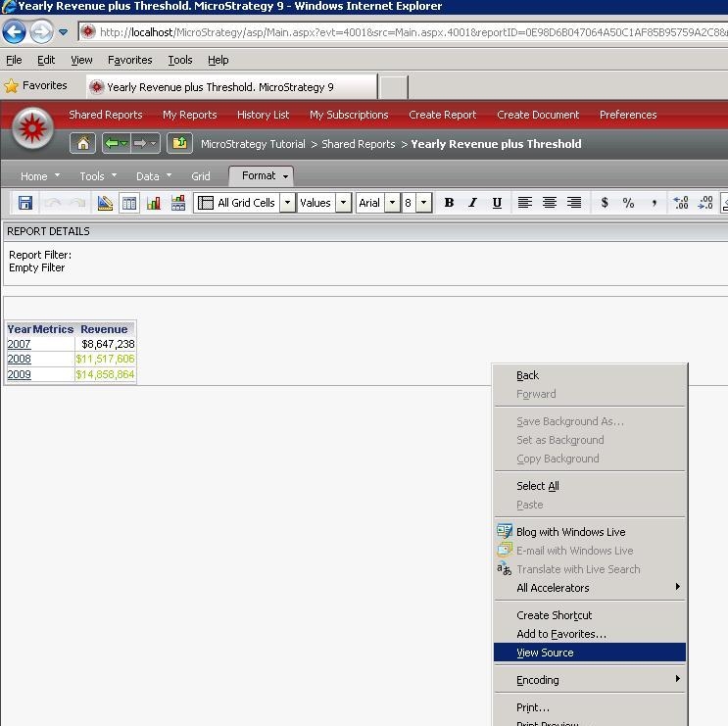Viewport: 728px width, 726px height.
Task: Toggle Underline formatting
Action: tap(497, 203)
